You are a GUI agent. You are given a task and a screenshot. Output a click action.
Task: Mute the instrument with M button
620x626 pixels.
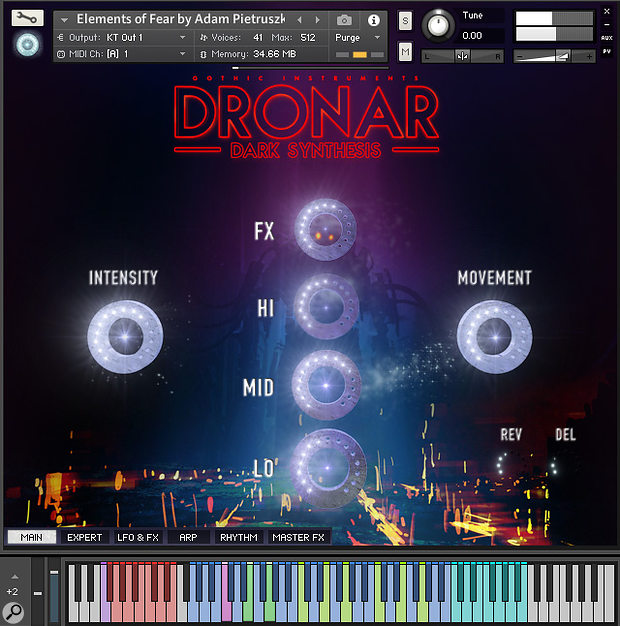(405, 52)
